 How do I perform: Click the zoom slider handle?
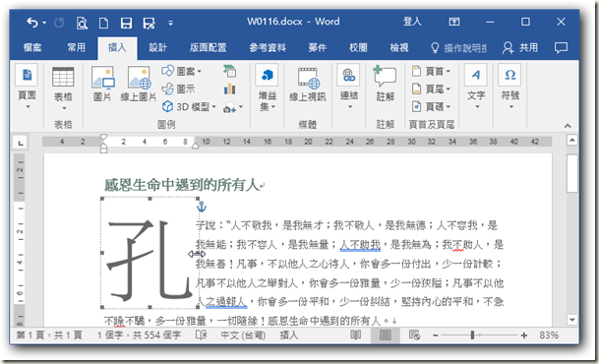coord(472,334)
